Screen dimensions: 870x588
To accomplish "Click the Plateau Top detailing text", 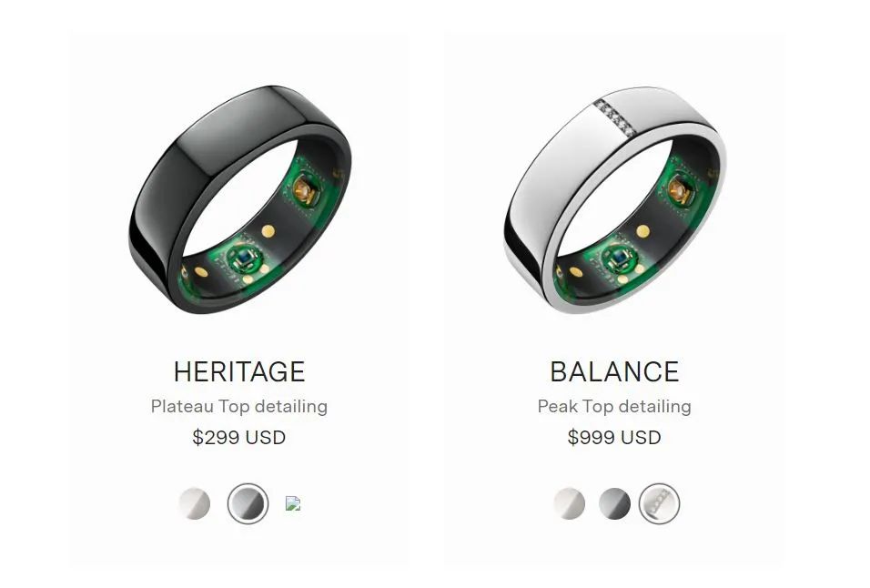I will [239, 406].
